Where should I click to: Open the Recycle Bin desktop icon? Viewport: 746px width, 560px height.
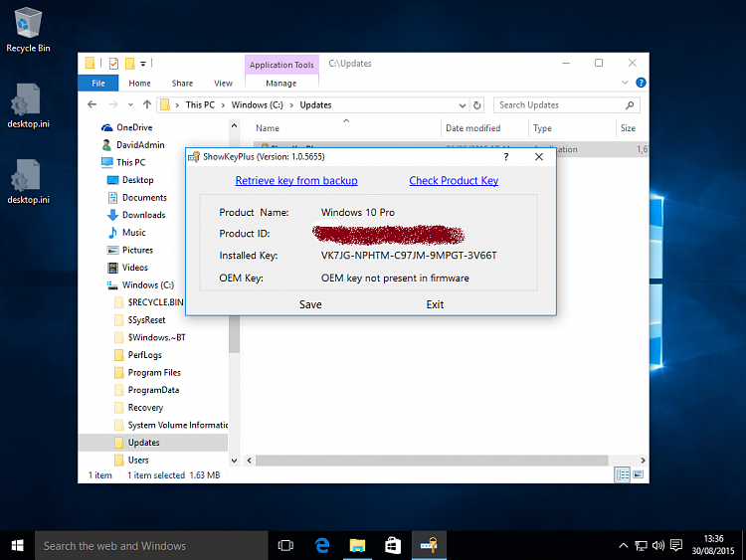point(28,30)
